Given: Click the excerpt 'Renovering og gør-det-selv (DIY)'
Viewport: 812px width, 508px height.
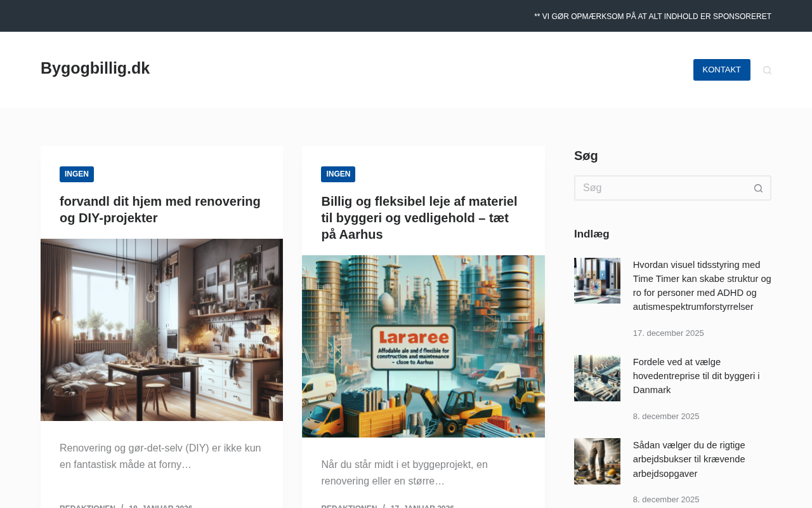Looking at the screenshot, I should click(x=160, y=457).
